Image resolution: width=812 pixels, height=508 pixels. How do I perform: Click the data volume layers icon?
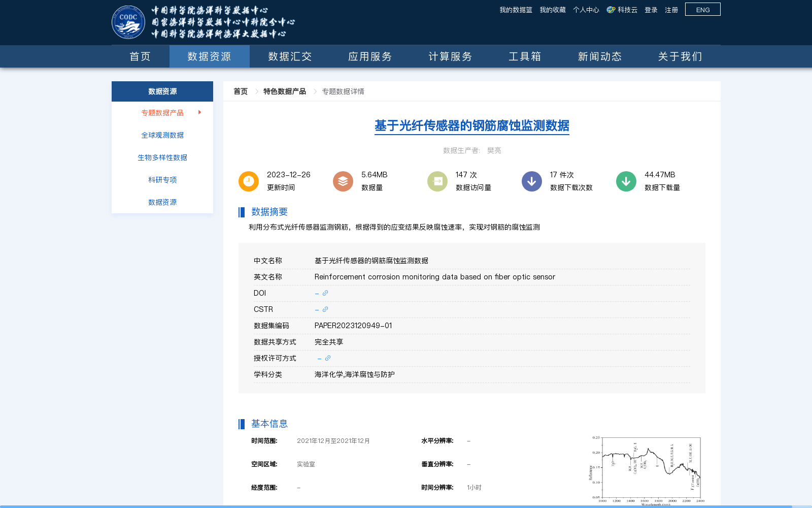343,181
